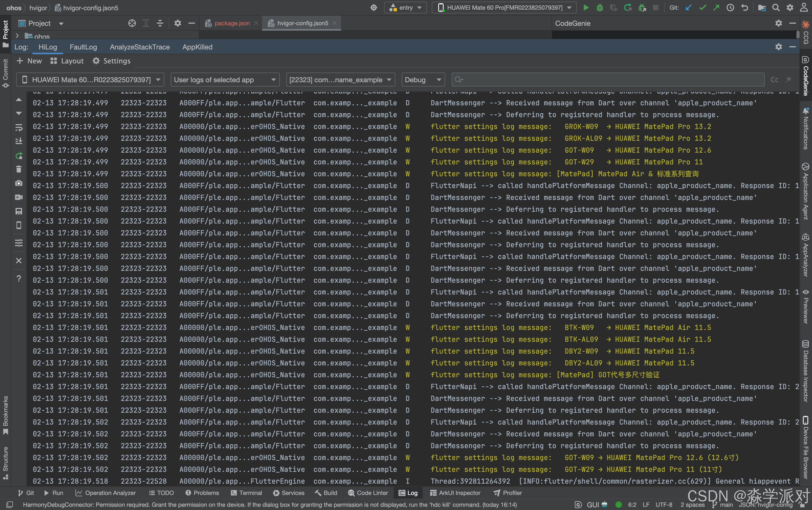The height and width of the screenshot is (510, 812).
Task: Expand the ohos project tree node
Action: (17, 36)
